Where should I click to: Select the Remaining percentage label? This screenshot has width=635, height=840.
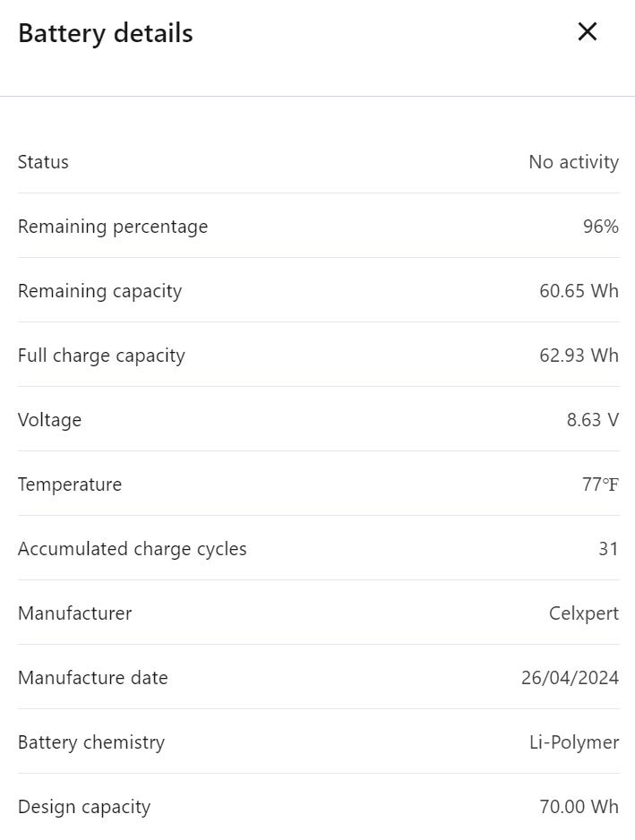click(x=113, y=227)
